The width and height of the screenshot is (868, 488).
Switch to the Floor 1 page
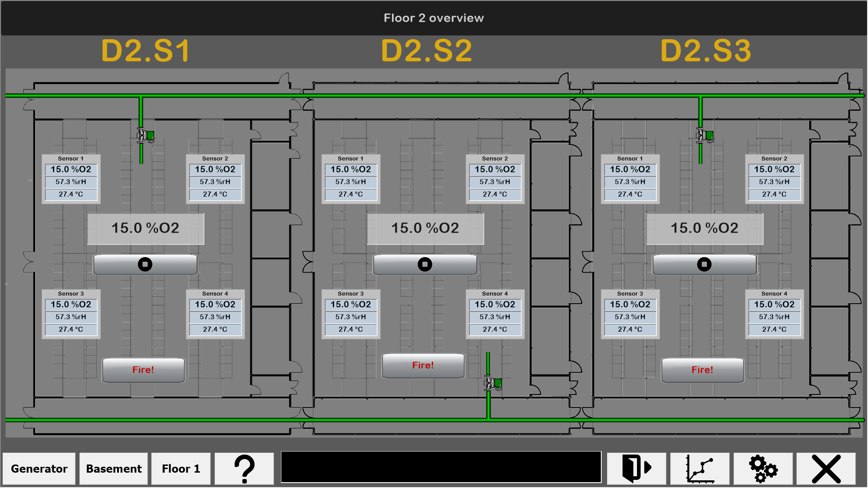181,469
